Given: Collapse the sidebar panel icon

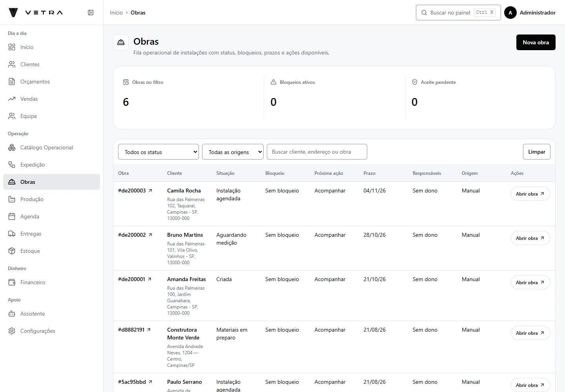Looking at the screenshot, I should click(91, 13).
